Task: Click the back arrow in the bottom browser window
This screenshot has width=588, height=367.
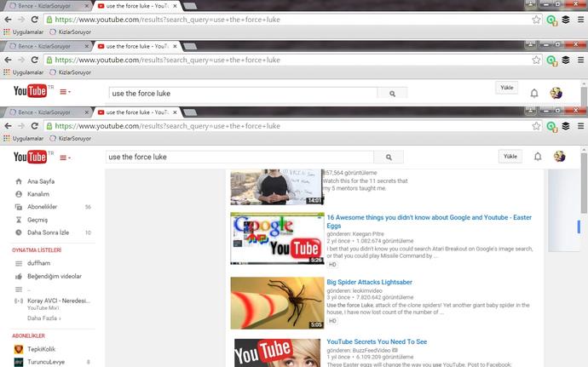Action: 8,126
